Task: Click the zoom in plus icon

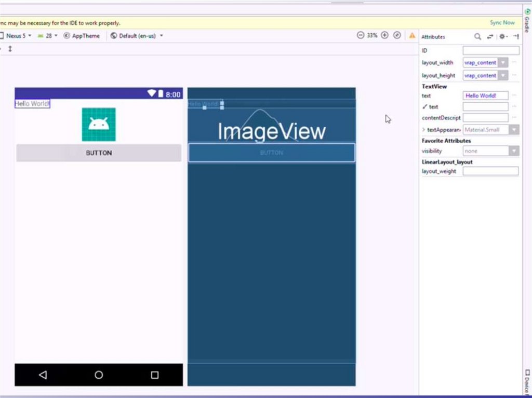Action: pyautogui.click(x=384, y=35)
